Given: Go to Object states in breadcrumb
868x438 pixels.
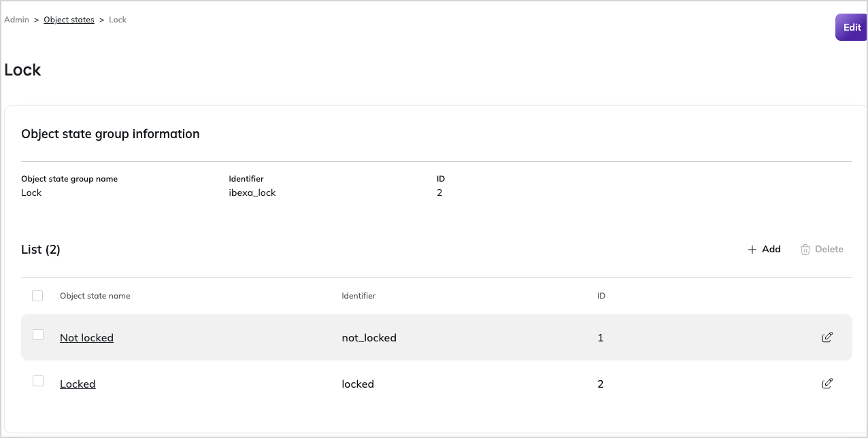Looking at the screenshot, I should [x=69, y=20].
